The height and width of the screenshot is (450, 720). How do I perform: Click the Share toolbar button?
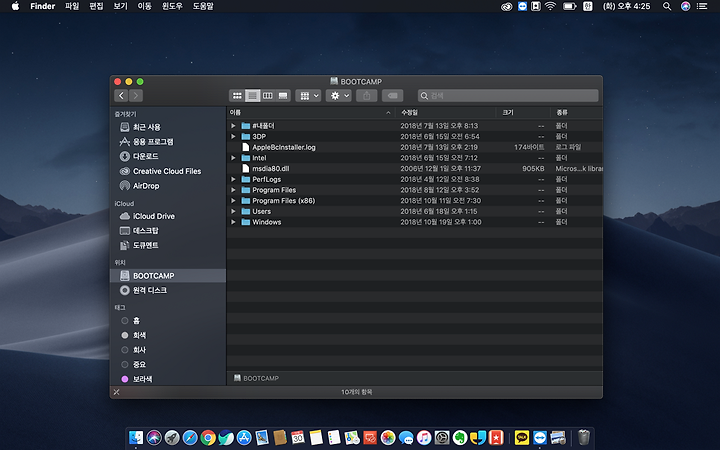tap(366, 96)
